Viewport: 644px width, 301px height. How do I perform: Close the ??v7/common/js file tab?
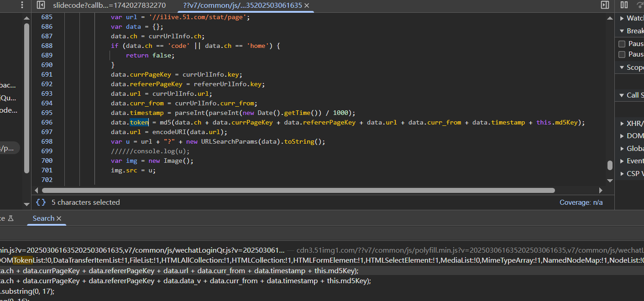[307, 5]
